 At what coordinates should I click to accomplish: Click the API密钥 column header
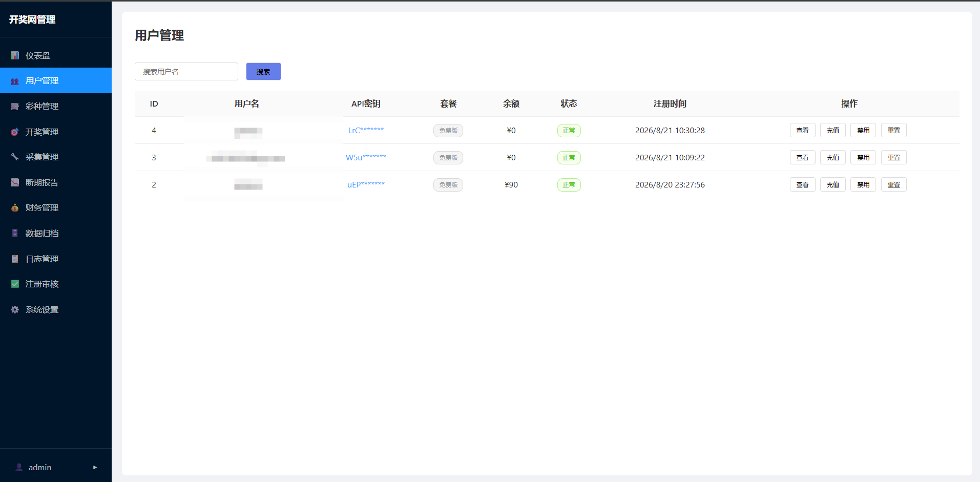[366, 103]
